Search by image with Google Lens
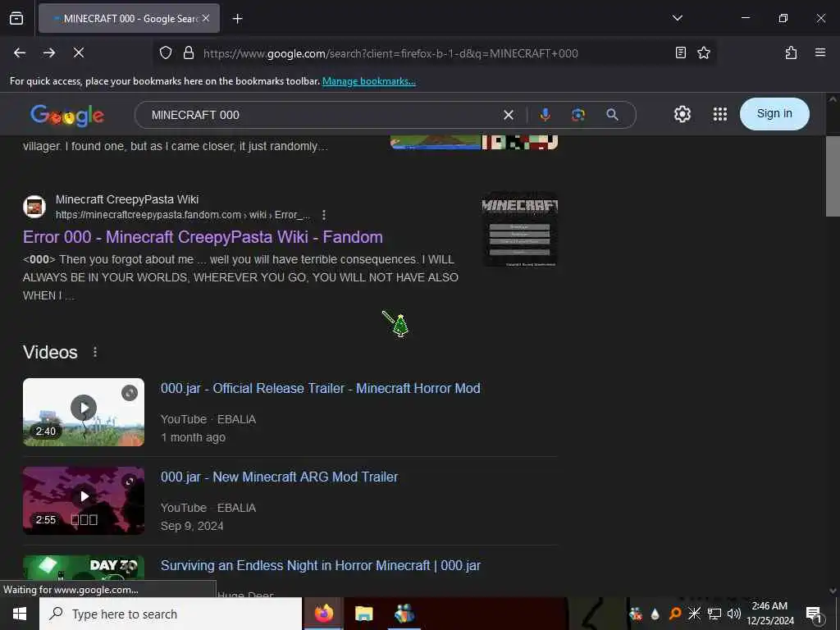The width and height of the screenshot is (840, 630). (x=578, y=115)
